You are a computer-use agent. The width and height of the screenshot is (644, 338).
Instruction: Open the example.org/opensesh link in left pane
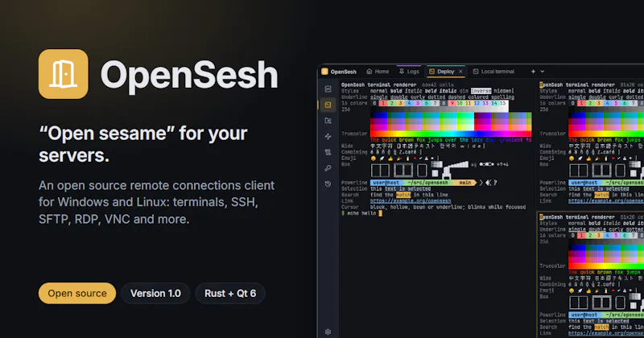pos(411,201)
